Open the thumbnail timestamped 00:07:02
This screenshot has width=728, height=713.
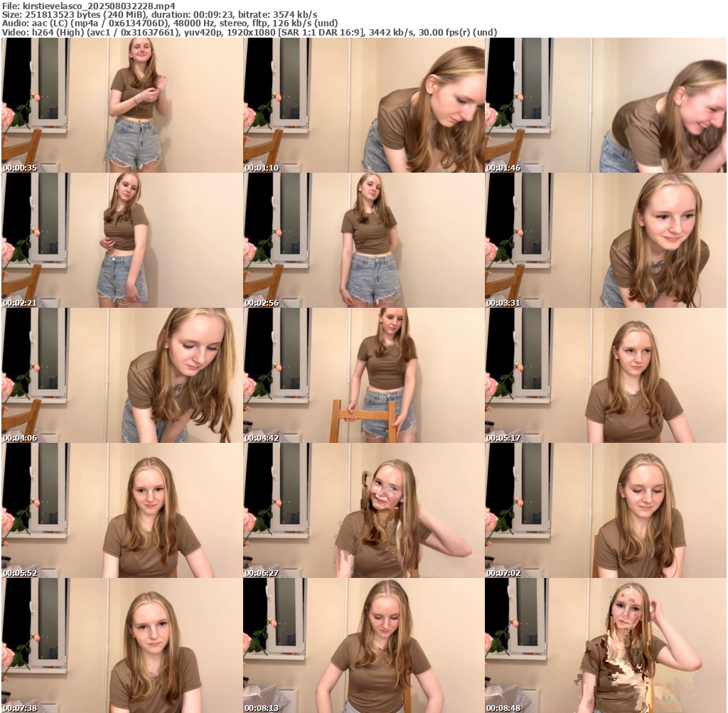[606, 510]
